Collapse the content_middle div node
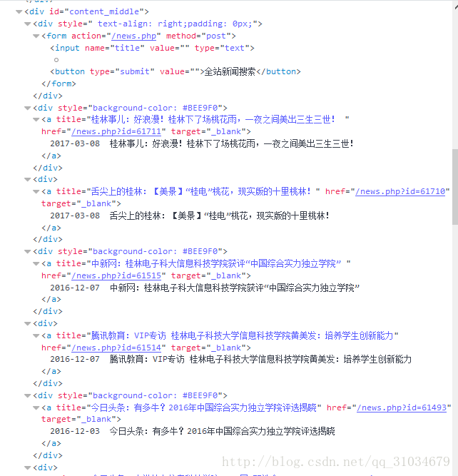Screen dimensions: 458x476 pos(19,12)
